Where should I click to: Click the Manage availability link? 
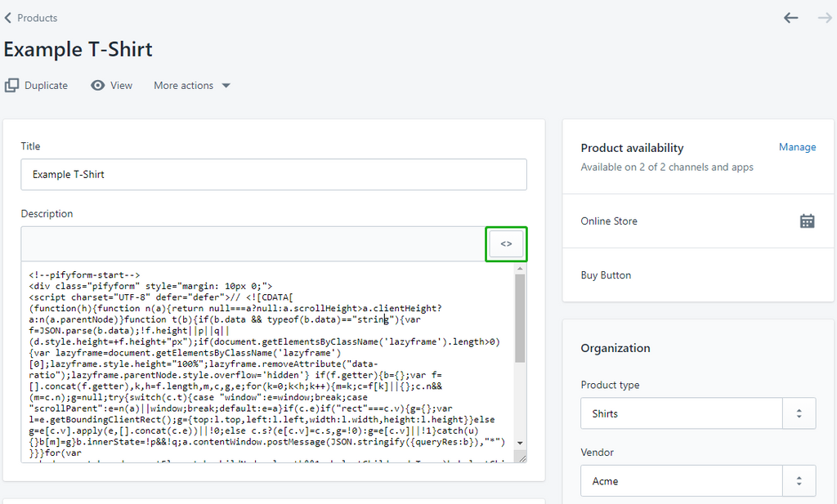(x=797, y=148)
